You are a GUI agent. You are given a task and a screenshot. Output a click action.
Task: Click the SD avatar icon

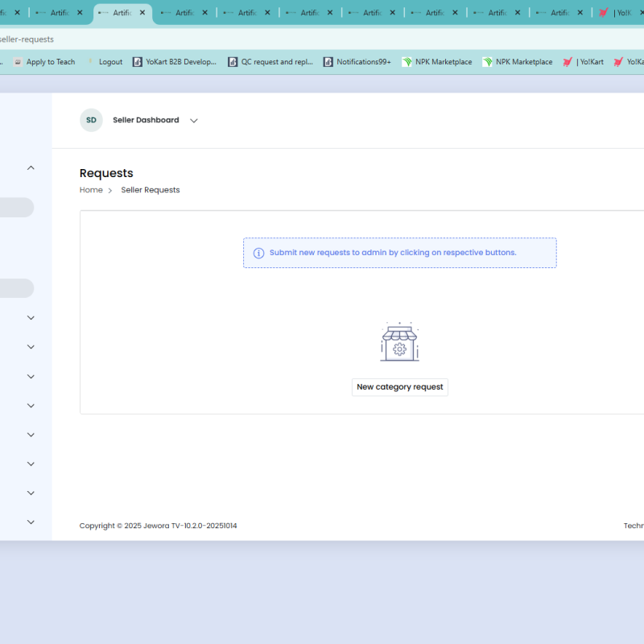91,120
